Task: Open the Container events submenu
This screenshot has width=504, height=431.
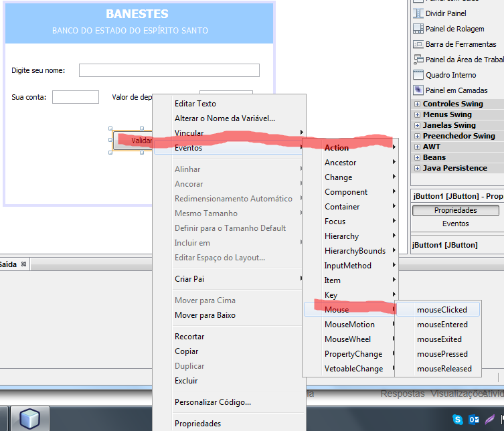Action: [350, 207]
